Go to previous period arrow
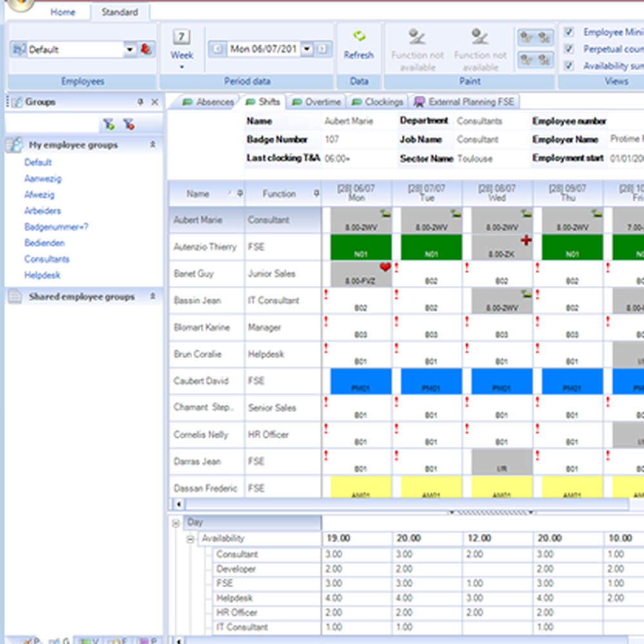 click(218, 49)
